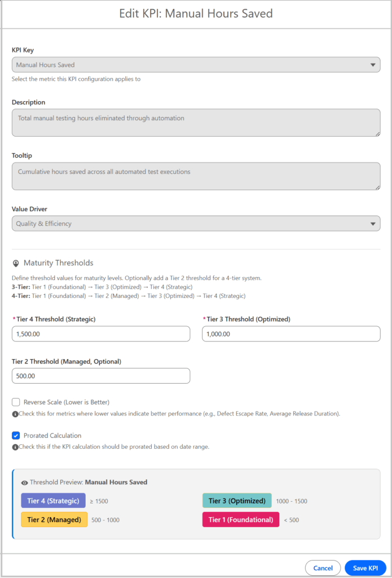The width and height of the screenshot is (392, 578).
Task: Uncheck the Prorated Calculation checkbox
Action: tap(16, 436)
